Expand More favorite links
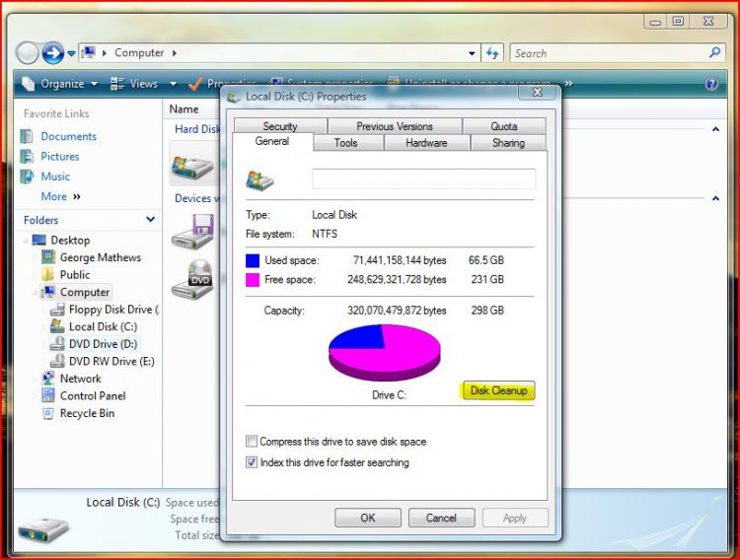This screenshot has height=560, width=740. [x=60, y=196]
